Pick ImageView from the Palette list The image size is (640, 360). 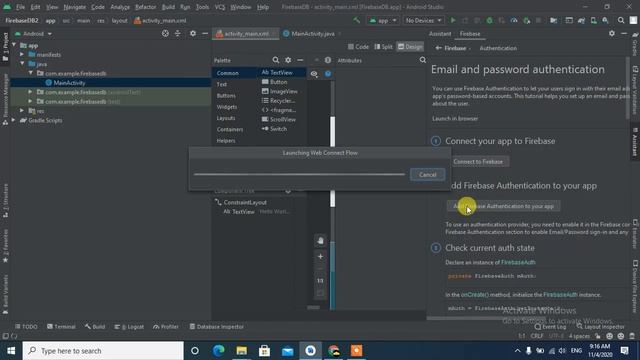[x=280, y=91]
